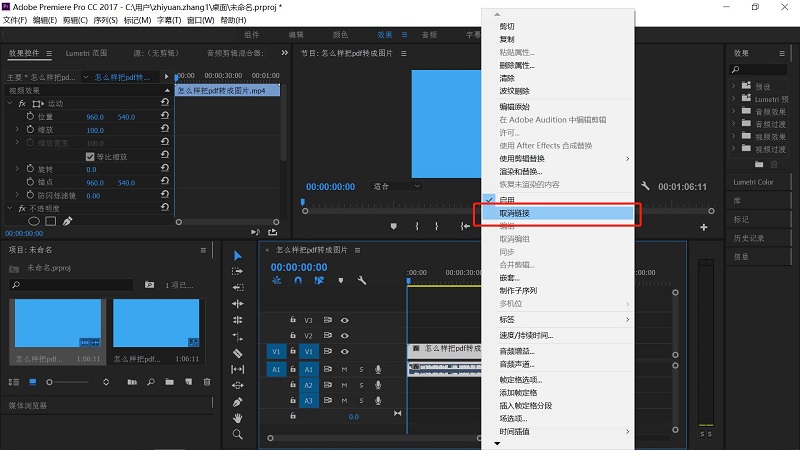Image resolution: width=800 pixels, height=450 pixels.
Task: Select the Zoom magnifier tool
Action: [237, 434]
